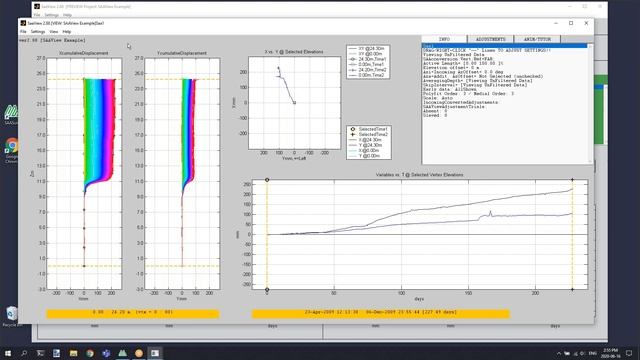This screenshot has height=360, width=640.
Task: Select the 'PolyFit Order' settings line
Action: (469, 93)
